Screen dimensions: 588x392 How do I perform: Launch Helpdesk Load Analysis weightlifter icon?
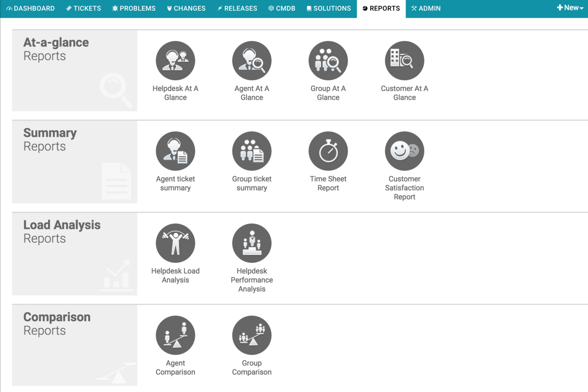(175, 243)
